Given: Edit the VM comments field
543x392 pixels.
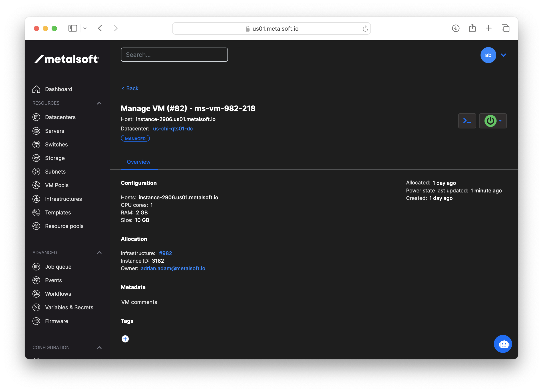Looking at the screenshot, I should click(x=139, y=302).
